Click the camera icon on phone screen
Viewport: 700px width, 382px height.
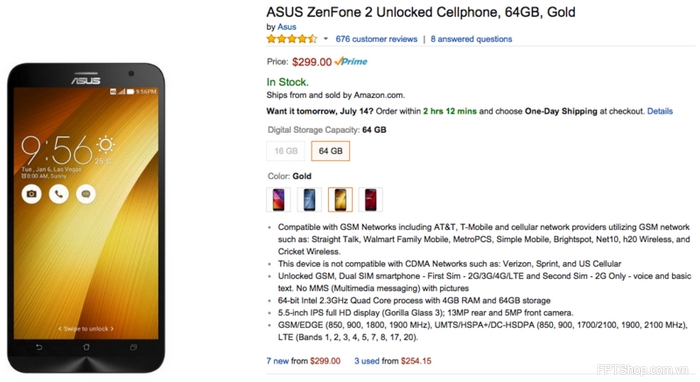(31, 194)
